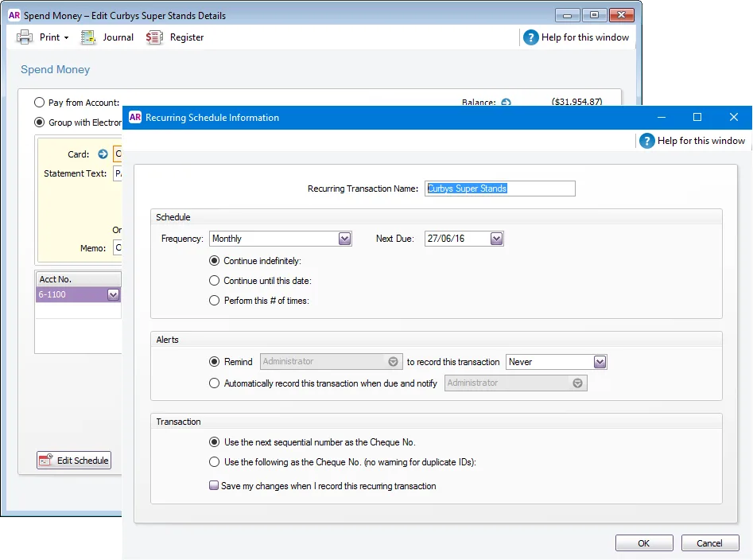The height and width of the screenshot is (560, 753).
Task: Click the Journal icon in Spend Money toolbar
Action: 88,37
